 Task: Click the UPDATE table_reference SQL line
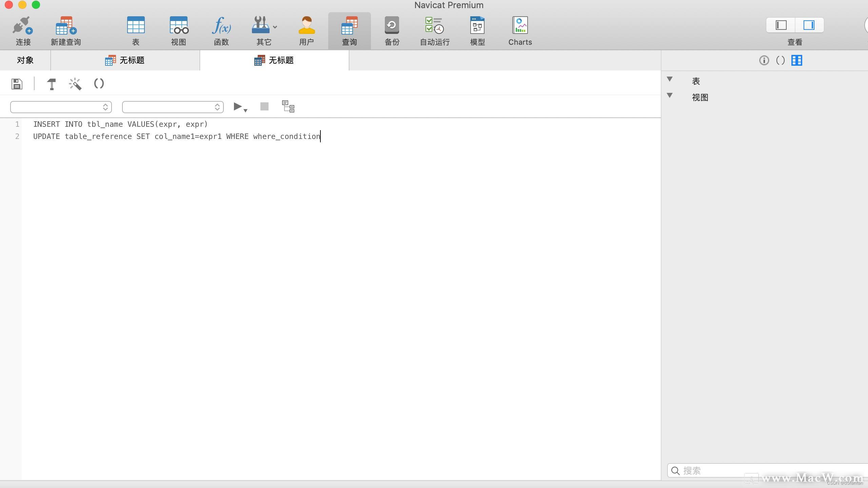(177, 137)
